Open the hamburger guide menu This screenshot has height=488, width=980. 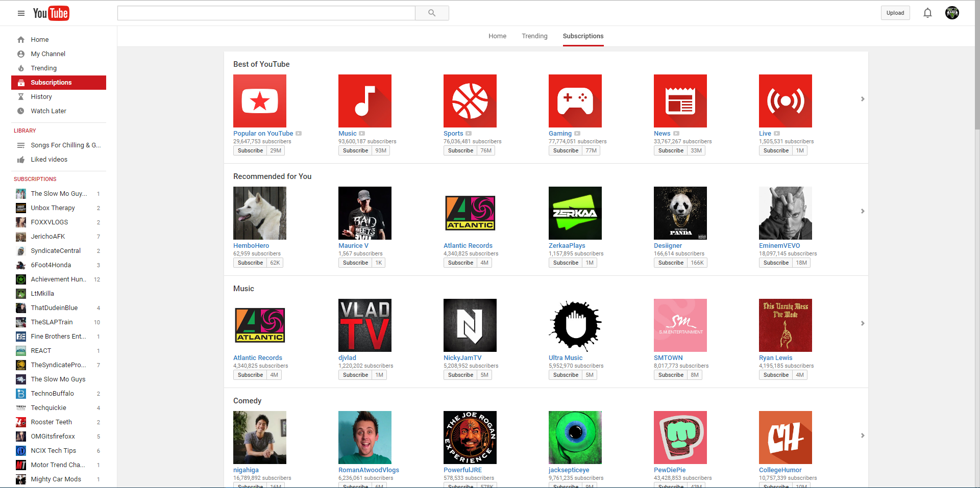pos(21,13)
